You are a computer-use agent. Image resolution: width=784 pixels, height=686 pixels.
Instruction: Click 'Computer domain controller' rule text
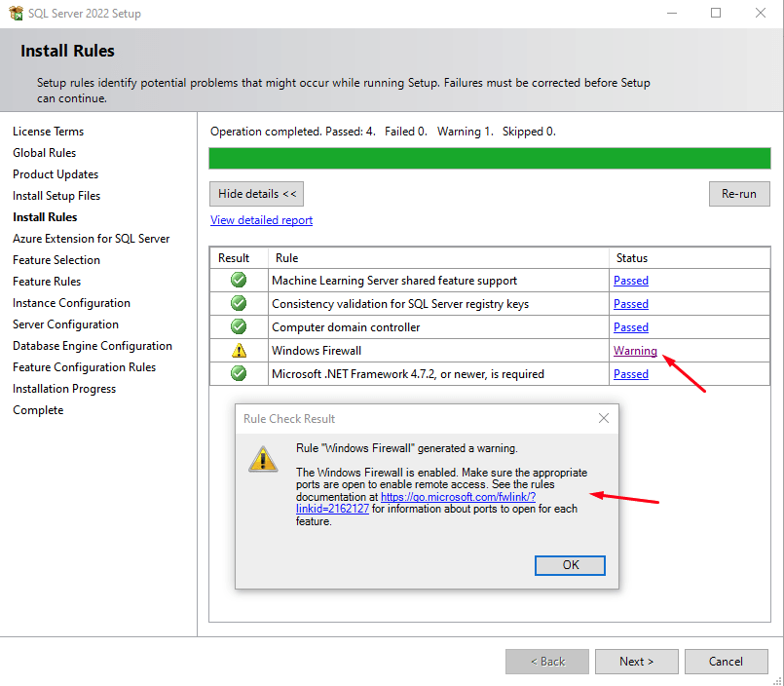pyautogui.click(x=346, y=327)
